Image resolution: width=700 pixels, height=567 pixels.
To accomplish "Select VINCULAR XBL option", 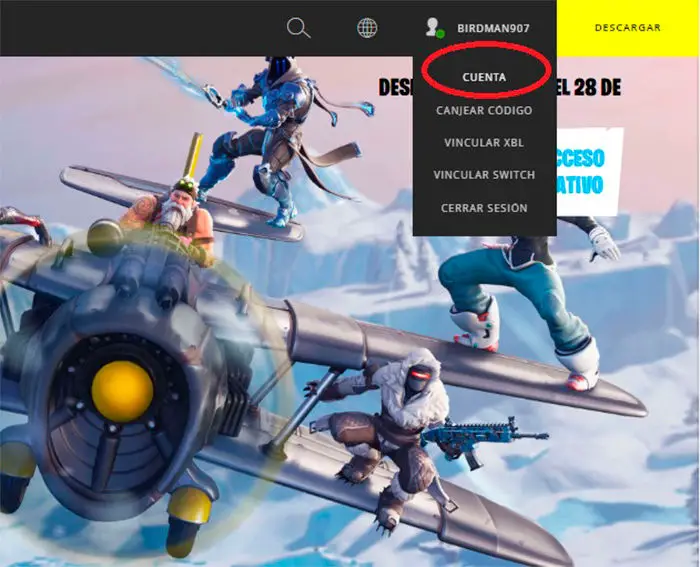I will click(484, 143).
